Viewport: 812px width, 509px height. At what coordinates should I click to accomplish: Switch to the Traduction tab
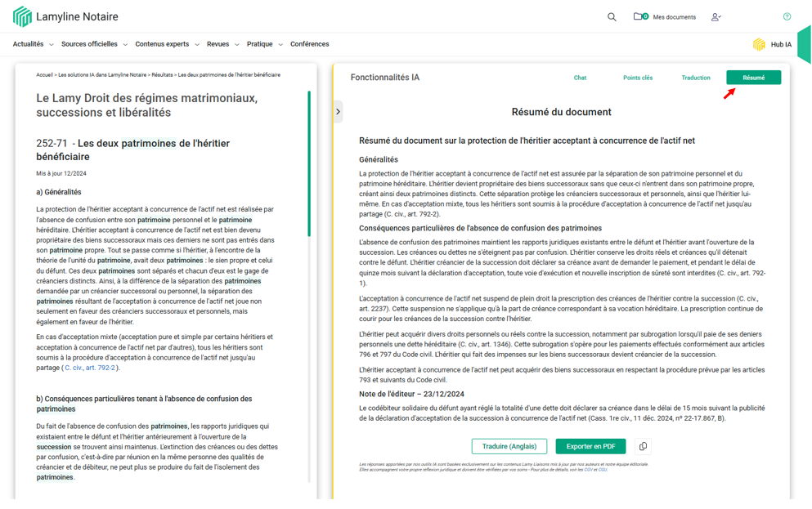coord(696,78)
